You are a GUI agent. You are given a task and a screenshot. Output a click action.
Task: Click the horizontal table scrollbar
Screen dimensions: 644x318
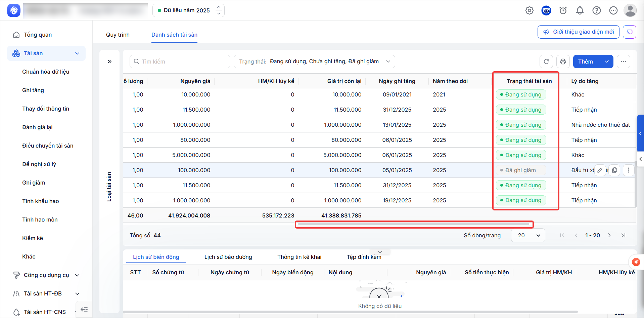tap(414, 224)
